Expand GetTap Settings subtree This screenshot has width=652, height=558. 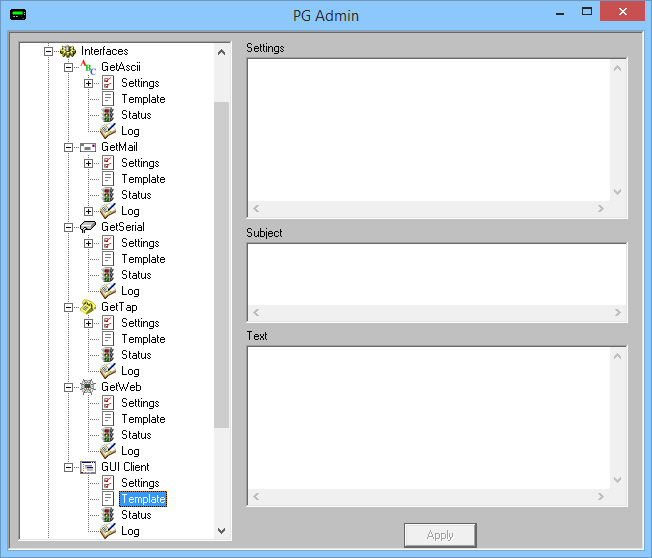click(88, 323)
